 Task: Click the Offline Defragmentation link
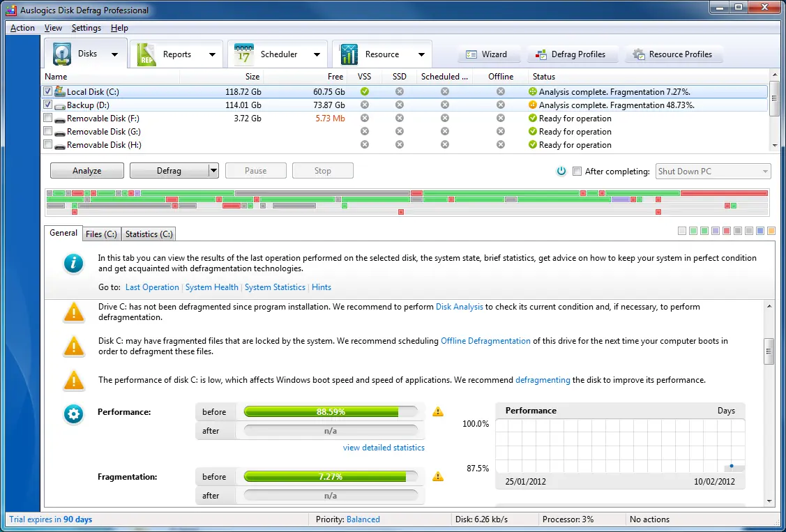tap(485, 341)
